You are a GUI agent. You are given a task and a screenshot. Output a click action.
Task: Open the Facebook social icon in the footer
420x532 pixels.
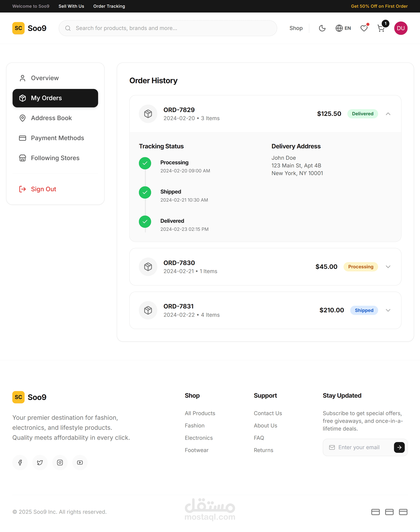point(20,462)
